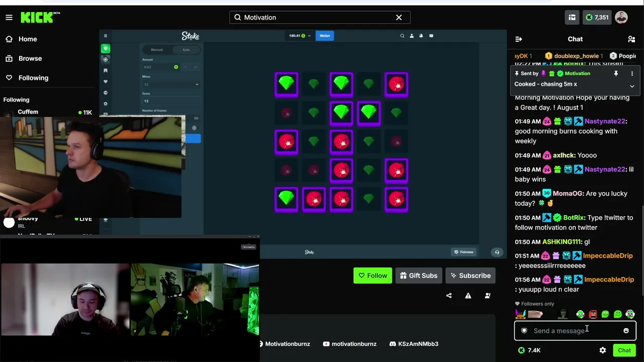Report the stream with warning icon
The image size is (644, 362).
click(x=468, y=296)
